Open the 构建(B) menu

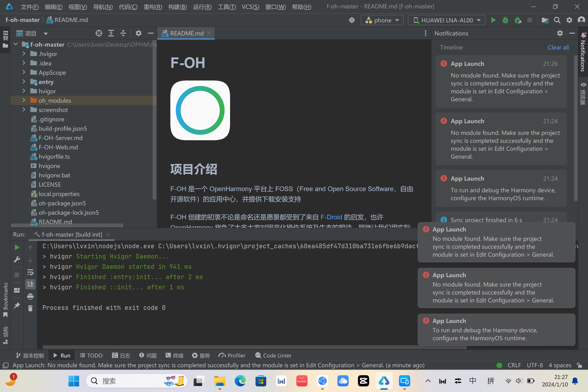pyautogui.click(x=178, y=7)
